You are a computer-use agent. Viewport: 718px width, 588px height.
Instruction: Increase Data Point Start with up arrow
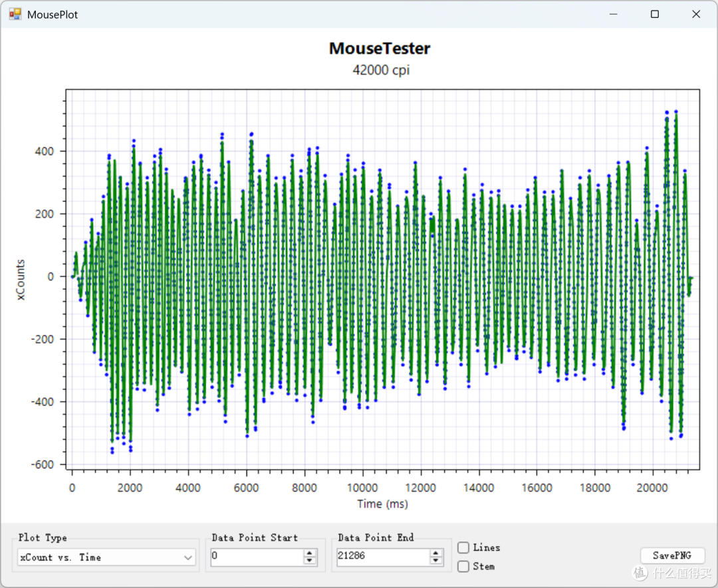pyautogui.click(x=310, y=553)
